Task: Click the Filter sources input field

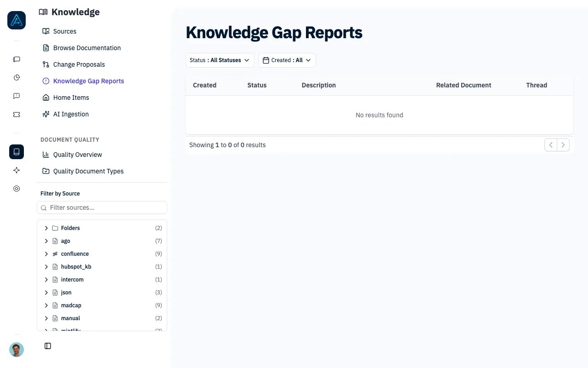Action: pos(102,207)
